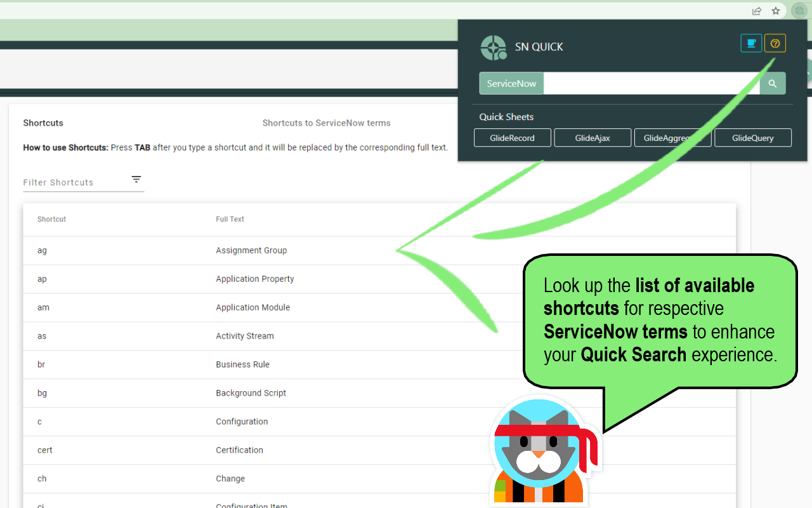Screen dimensions: 812x508
Task: Open the ServiceNow search scope selector
Action: coord(511,83)
